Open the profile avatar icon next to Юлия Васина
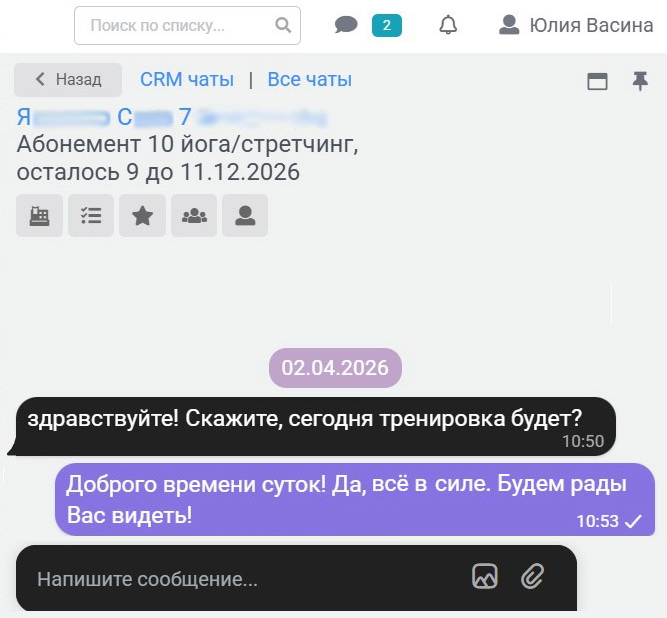The width and height of the screenshot is (667, 618). [x=509, y=25]
